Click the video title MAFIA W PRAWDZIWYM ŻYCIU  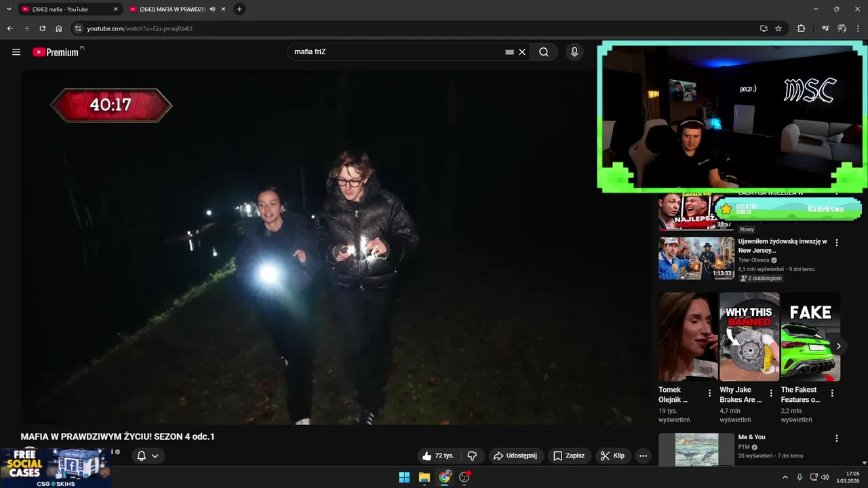point(117,436)
